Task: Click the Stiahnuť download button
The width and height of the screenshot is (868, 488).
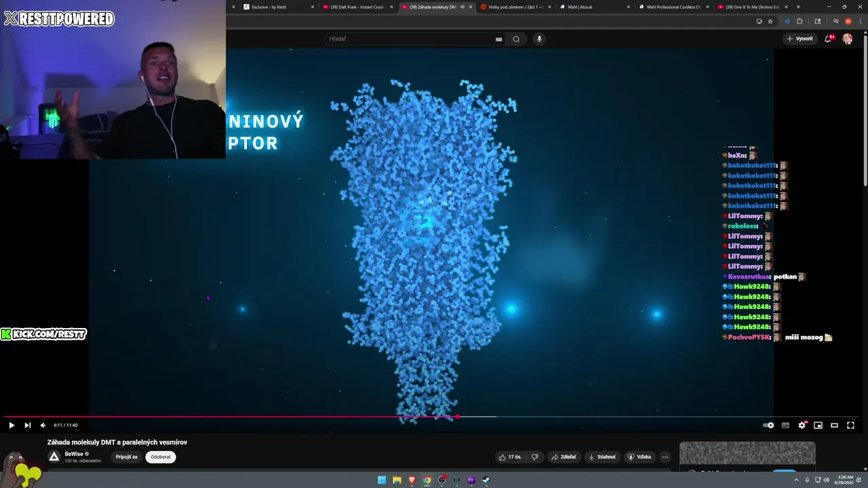Action: point(601,457)
